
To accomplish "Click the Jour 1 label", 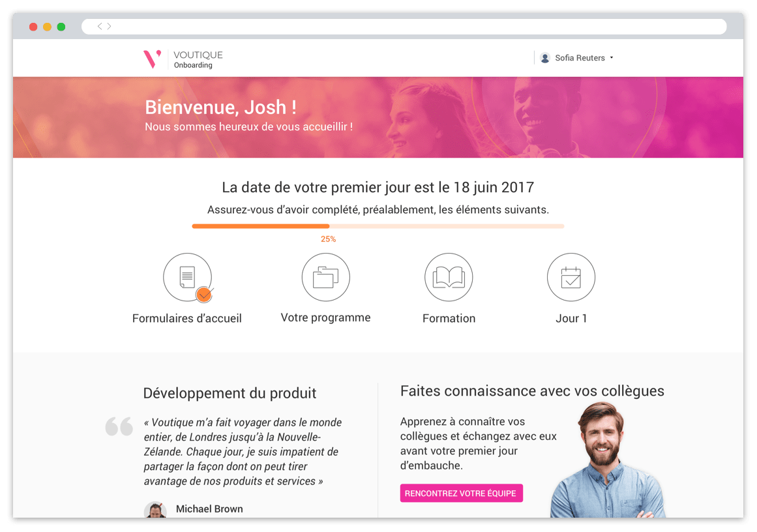I will [571, 319].
